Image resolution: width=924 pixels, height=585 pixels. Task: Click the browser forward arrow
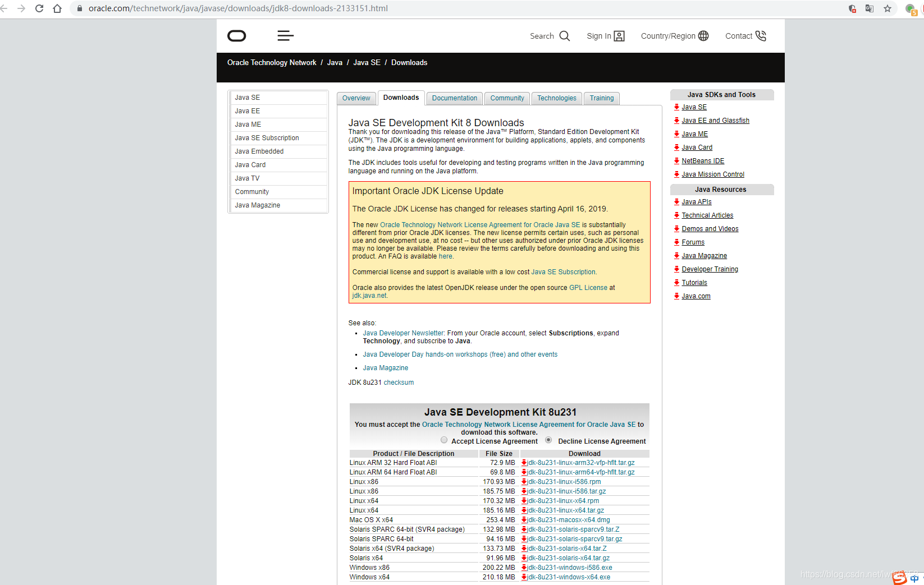pyautogui.click(x=21, y=8)
